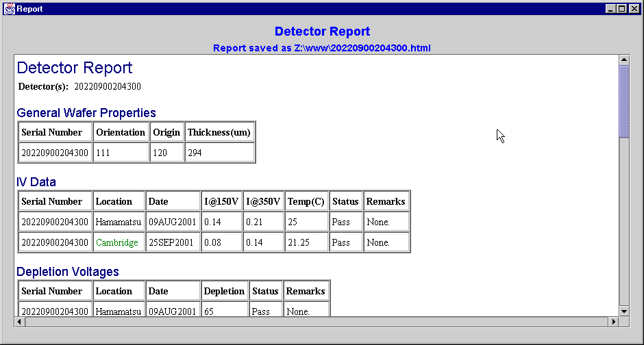Click the Depletion column header
The image size is (644, 345).
click(x=224, y=291)
